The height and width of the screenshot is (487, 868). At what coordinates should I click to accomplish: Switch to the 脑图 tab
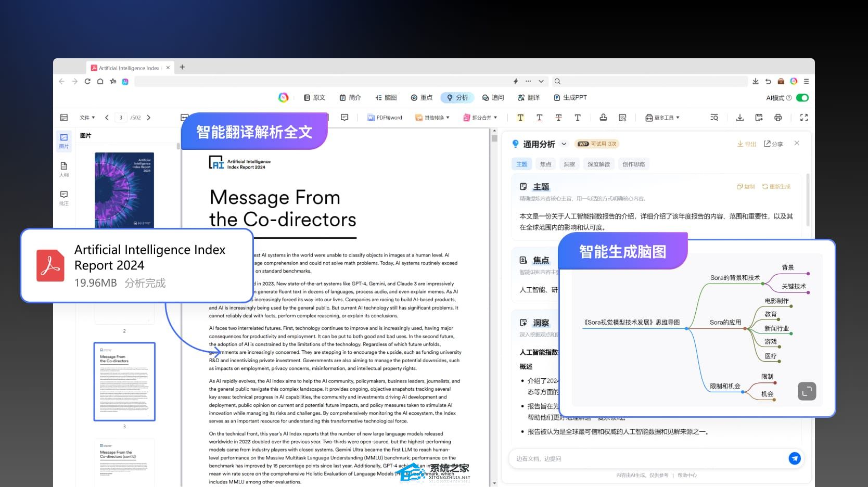coord(386,98)
